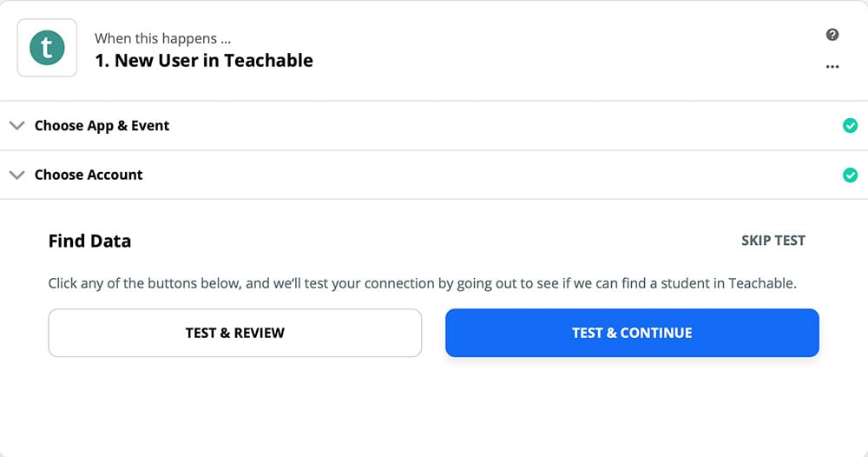Select the Choose Account section label
The height and width of the screenshot is (457, 868).
pos(89,175)
